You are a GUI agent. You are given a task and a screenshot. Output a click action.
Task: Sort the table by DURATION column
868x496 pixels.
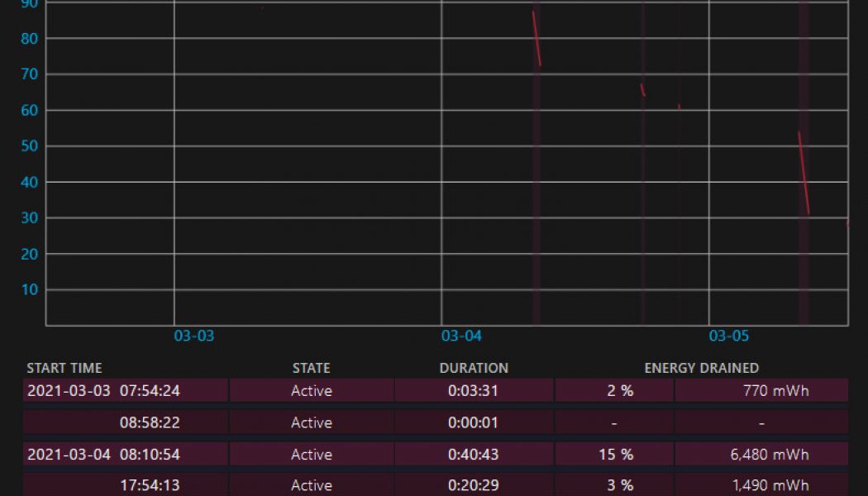coord(473,368)
